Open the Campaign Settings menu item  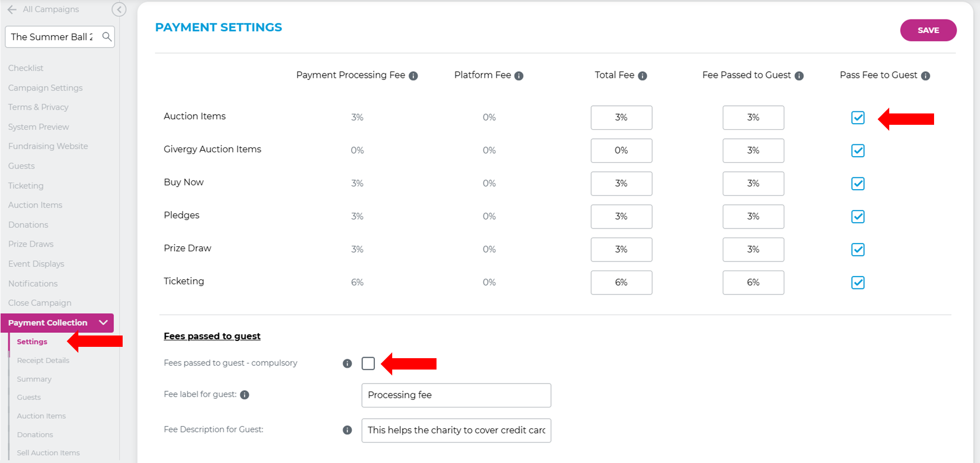(45, 88)
